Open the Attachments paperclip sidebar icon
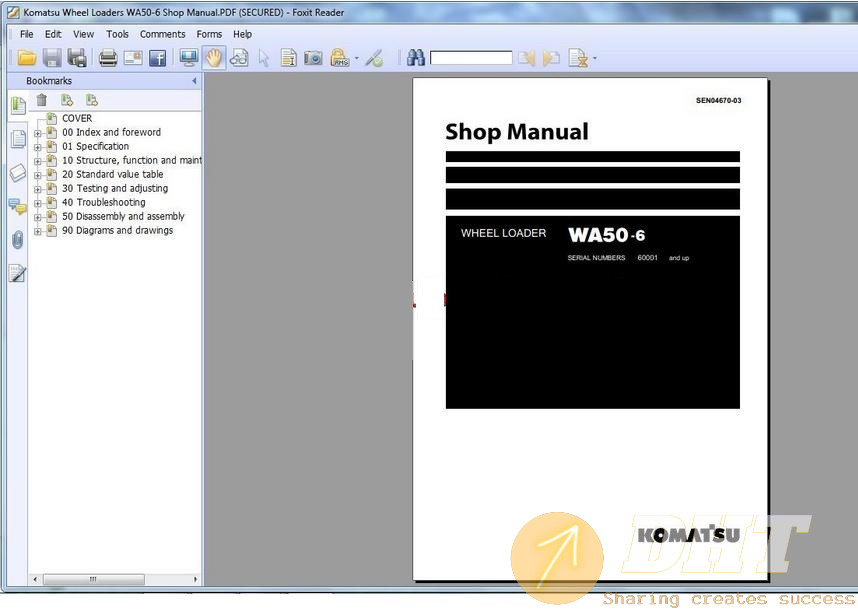858x611 pixels. click(18, 240)
